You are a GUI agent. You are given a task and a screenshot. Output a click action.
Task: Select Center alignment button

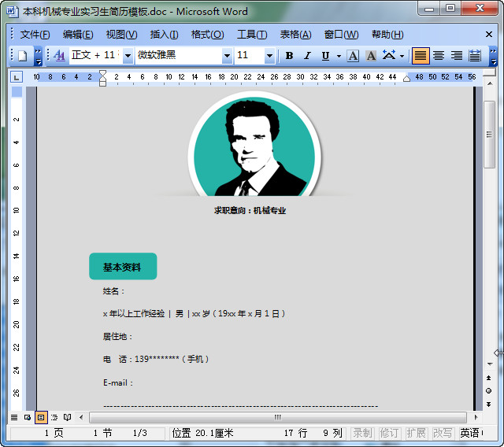click(x=439, y=56)
